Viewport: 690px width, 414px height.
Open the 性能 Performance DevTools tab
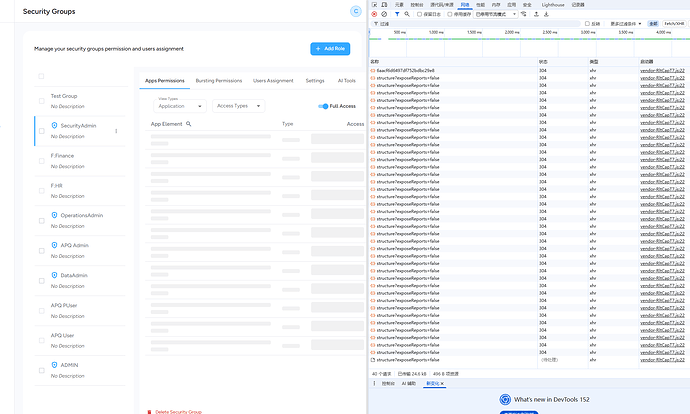(x=481, y=5)
